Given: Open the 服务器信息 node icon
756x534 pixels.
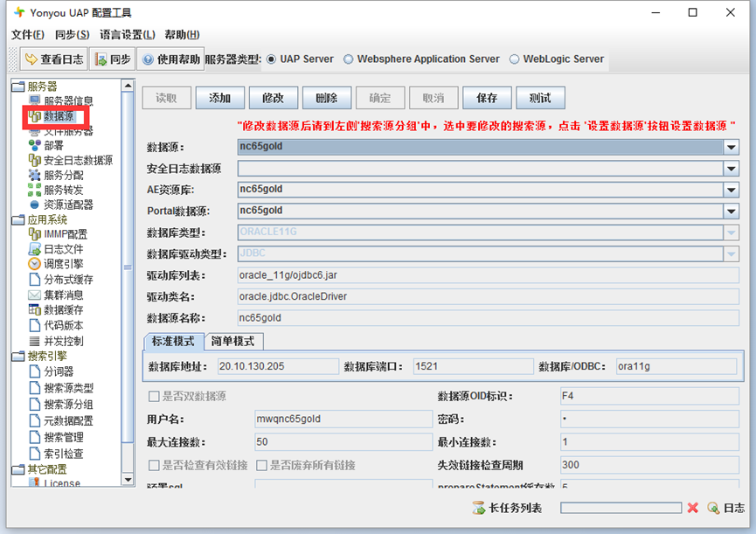Looking at the screenshot, I should tap(34, 101).
